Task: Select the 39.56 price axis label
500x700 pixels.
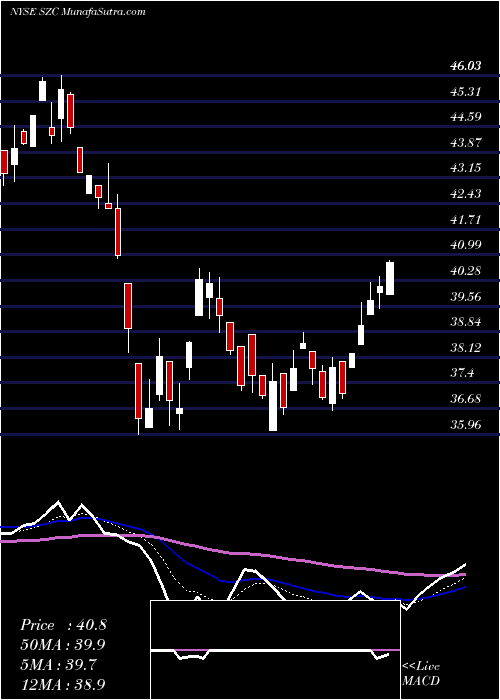Action: coord(466,296)
